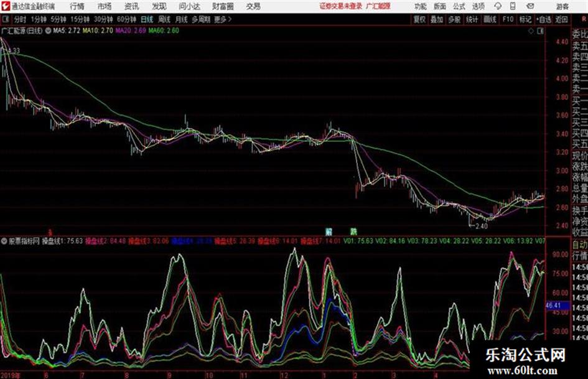Open the 财富圈 menu
This screenshot has height=379, width=588.
pyautogui.click(x=223, y=6)
